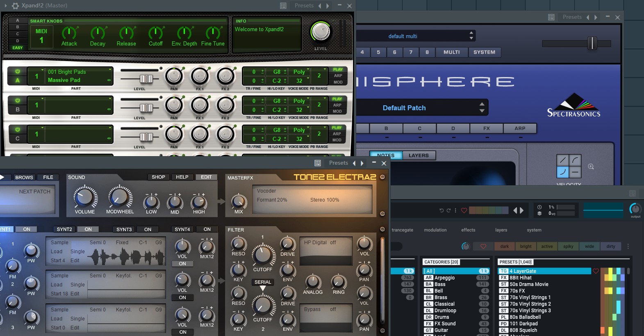Open the effects tab in synth browser
This screenshot has width=644, height=336.
click(468, 230)
